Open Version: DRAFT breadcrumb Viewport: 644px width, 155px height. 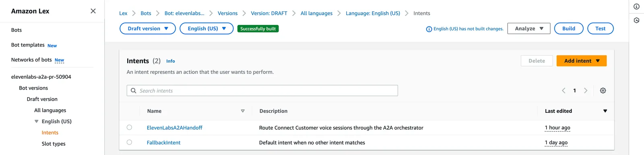[x=269, y=13]
